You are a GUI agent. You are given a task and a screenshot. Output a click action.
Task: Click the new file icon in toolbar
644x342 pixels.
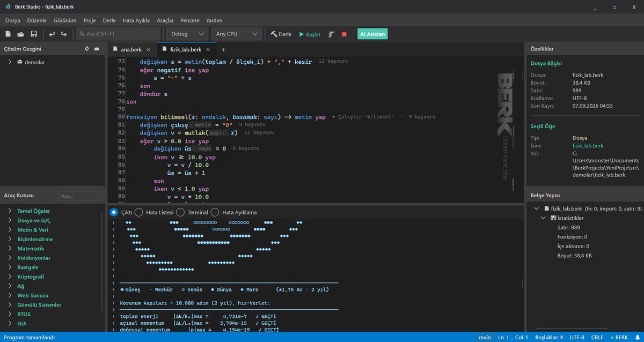(8, 34)
